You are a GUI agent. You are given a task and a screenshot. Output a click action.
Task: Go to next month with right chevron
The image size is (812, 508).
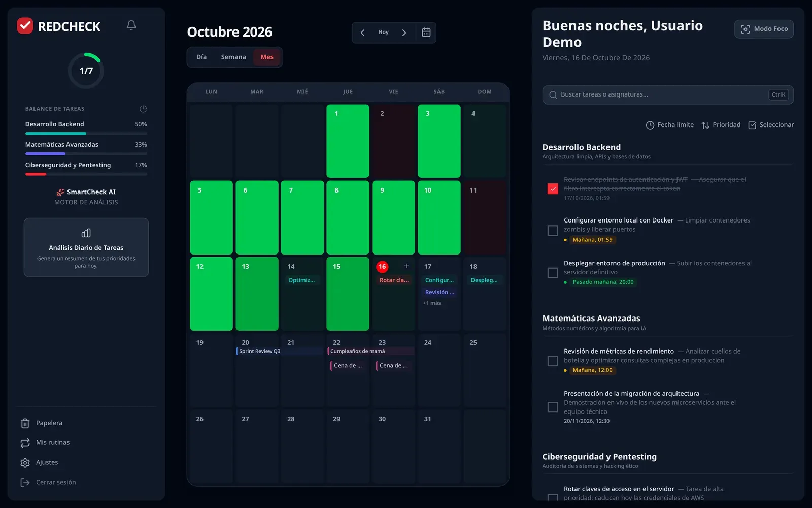404,33
